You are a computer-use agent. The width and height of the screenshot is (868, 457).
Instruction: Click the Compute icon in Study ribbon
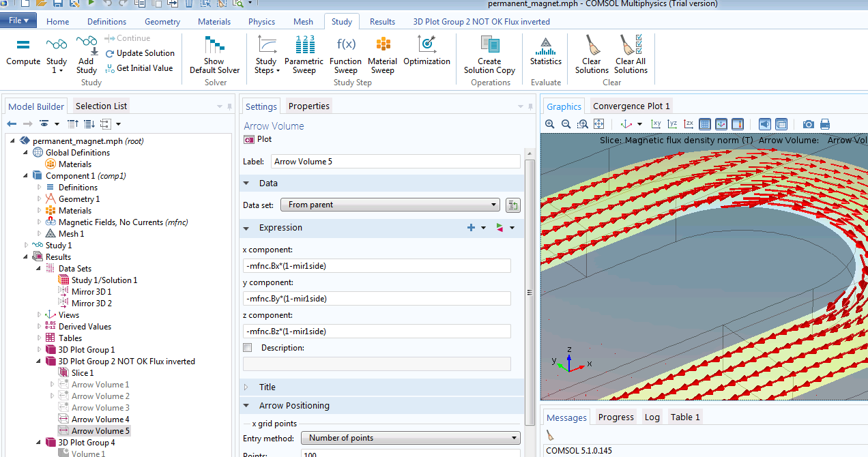[23, 52]
